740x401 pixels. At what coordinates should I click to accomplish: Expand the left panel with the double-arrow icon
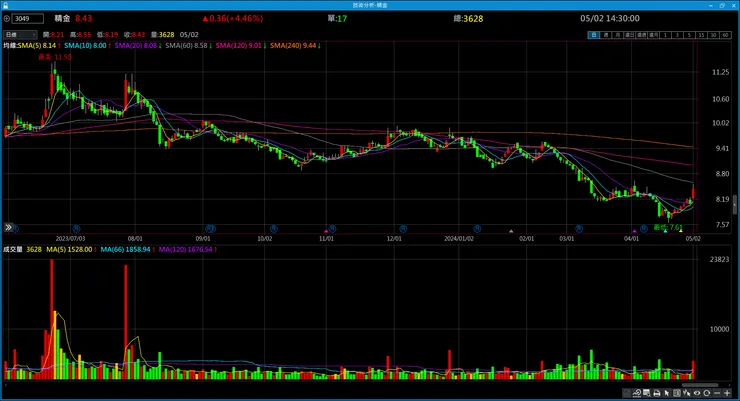[8, 227]
